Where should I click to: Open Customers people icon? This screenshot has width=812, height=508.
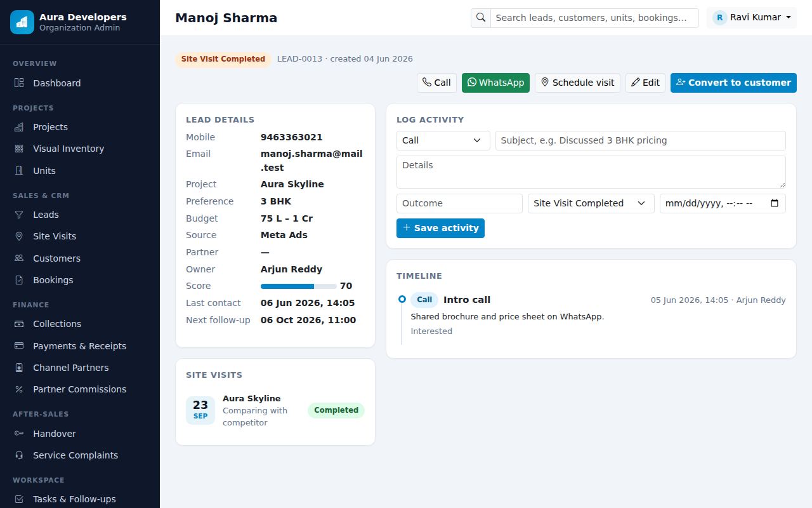point(19,258)
